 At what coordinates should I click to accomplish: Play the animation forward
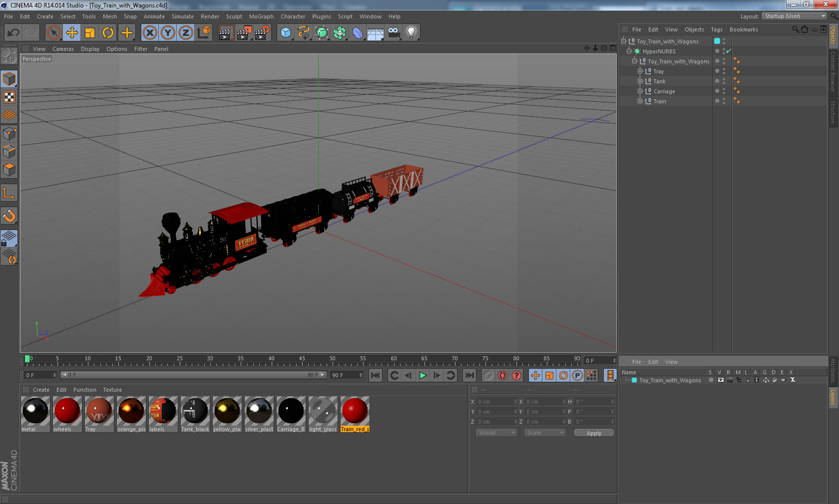(x=422, y=375)
